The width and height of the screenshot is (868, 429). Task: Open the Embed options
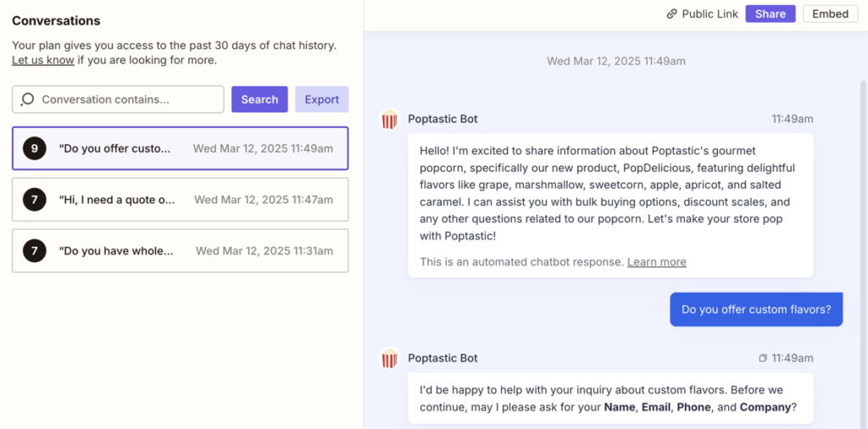pyautogui.click(x=830, y=14)
